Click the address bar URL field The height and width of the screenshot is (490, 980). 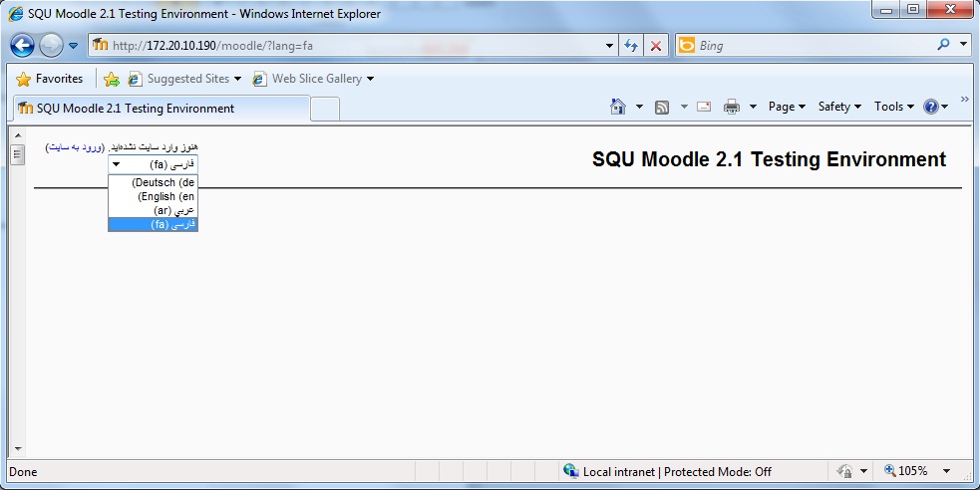click(347, 46)
